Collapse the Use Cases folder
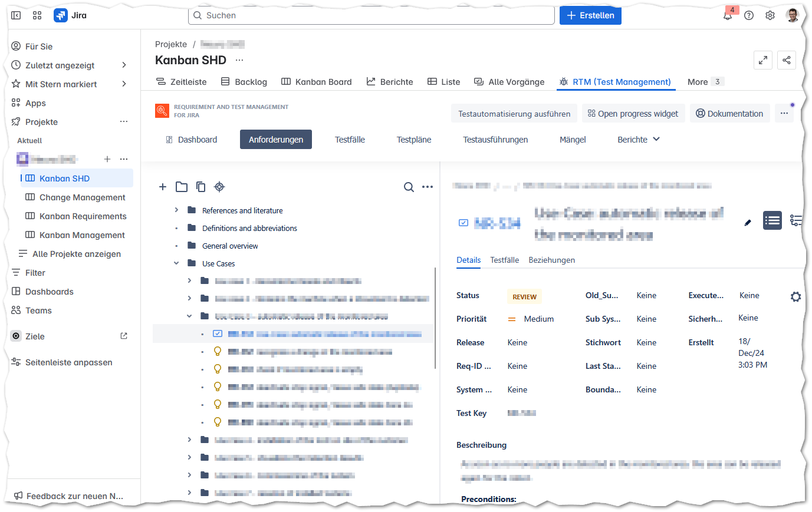Screen dimensions: 812x512 point(176,263)
